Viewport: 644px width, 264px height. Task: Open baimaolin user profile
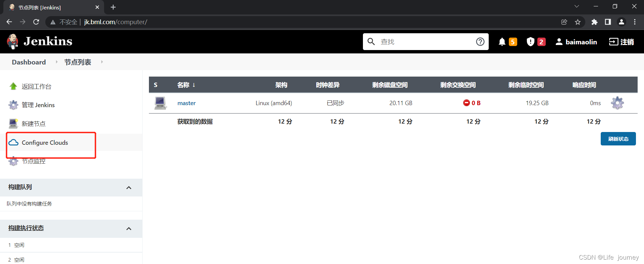[x=576, y=42]
